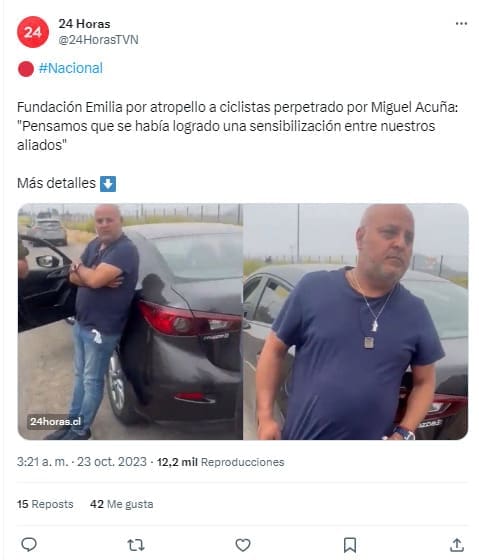Click the repost arrows icon
Viewport: 479px width, 560px height.
point(136,545)
